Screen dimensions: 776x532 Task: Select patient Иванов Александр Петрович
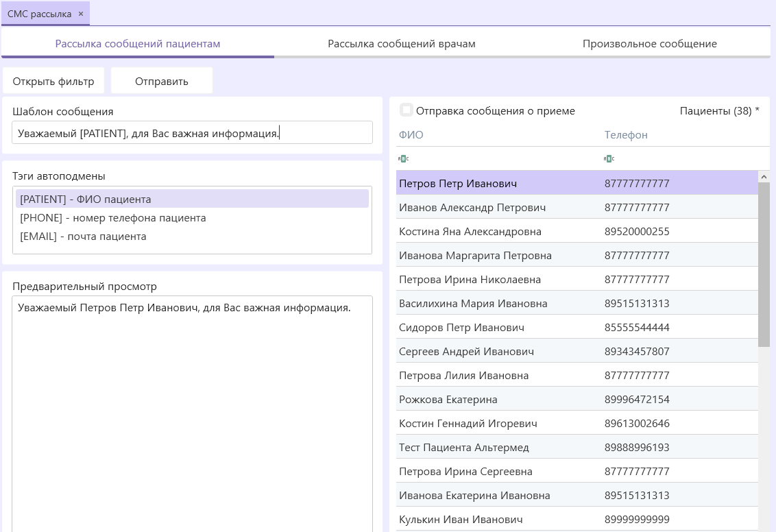tap(577, 207)
